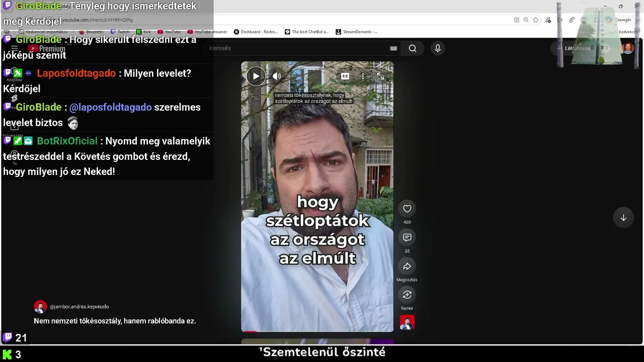Open the Kick bookmark
The height and width of the screenshot is (362, 644).
pos(143,32)
